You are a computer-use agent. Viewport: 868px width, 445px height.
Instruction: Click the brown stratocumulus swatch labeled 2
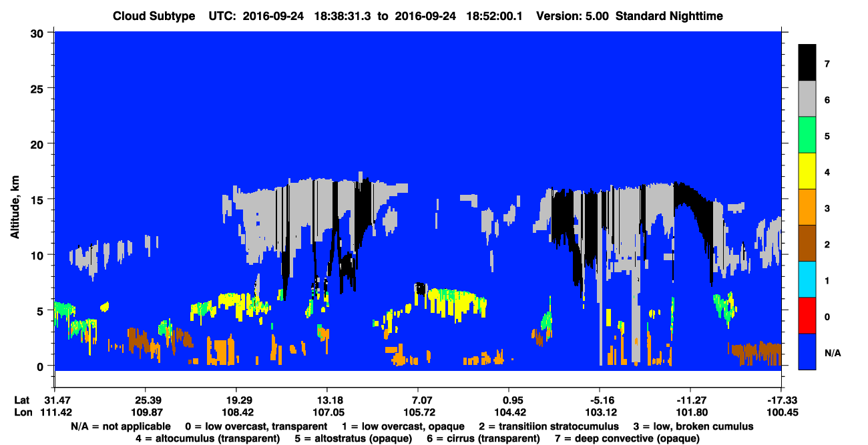point(807,243)
